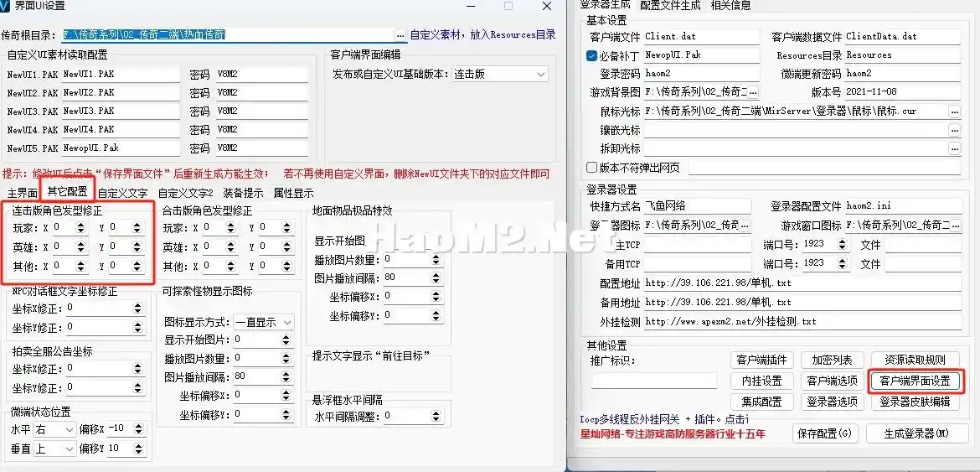Click 快捷方式名 field showing 飞鱼网络
Viewport: 980px width, 472px height.
(x=698, y=206)
